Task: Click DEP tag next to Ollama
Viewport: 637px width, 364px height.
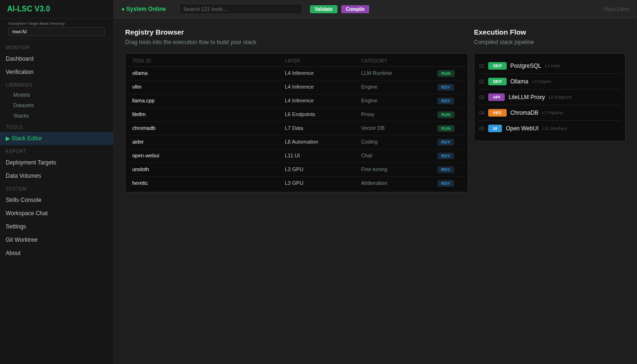Action: pyautogui.click(x=497, y=82)
